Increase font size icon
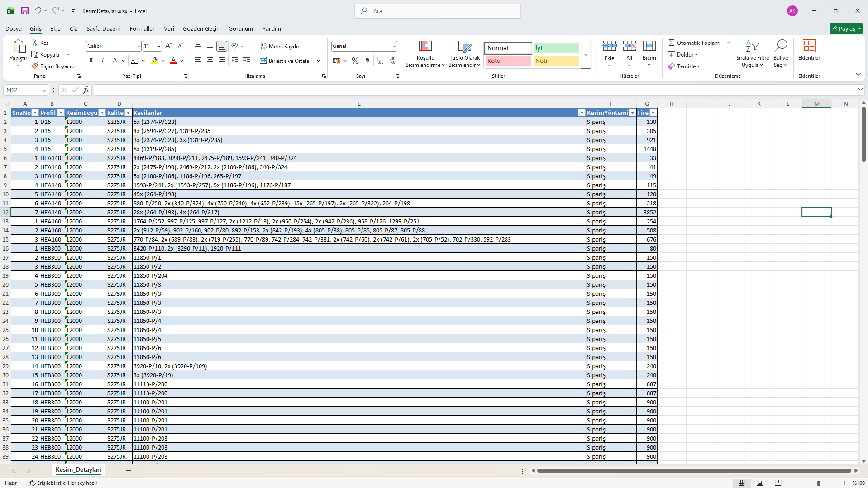 pyautogui.click(x=168, y=46)
